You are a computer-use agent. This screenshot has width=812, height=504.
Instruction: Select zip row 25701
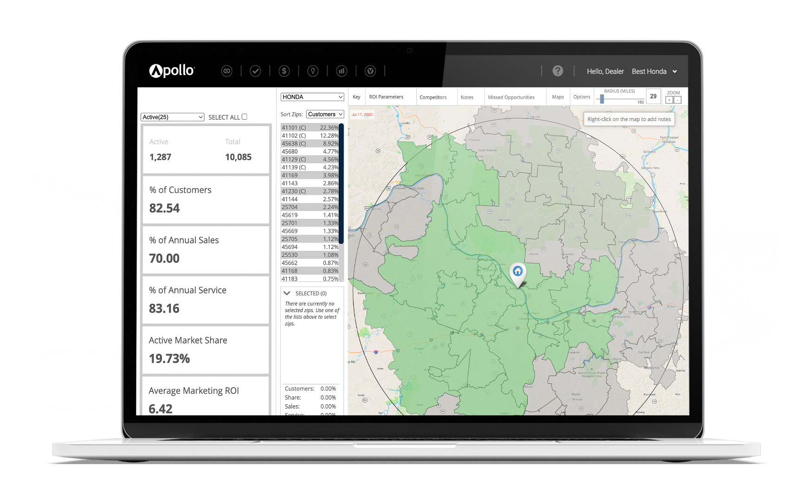(x=310, y=223)
